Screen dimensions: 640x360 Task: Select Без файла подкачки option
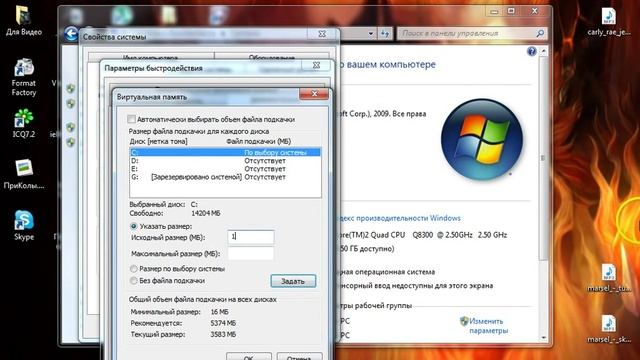[133, 281]
